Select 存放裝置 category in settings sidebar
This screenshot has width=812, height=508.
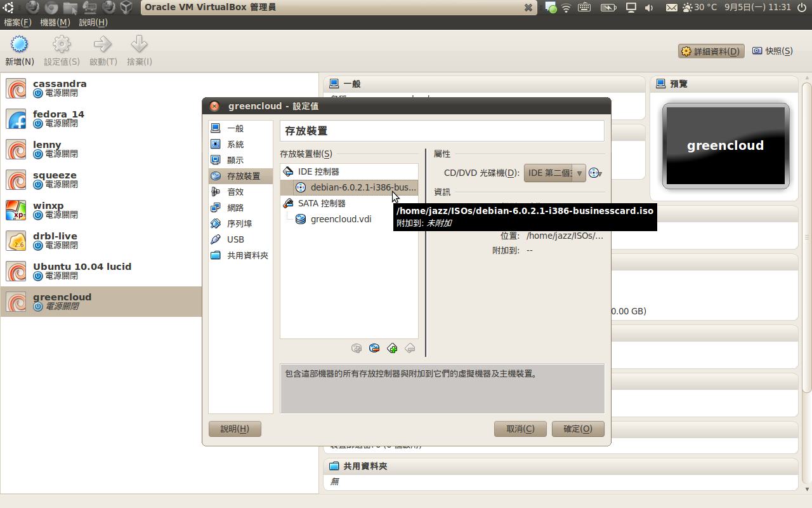click(x=241, y=176)
